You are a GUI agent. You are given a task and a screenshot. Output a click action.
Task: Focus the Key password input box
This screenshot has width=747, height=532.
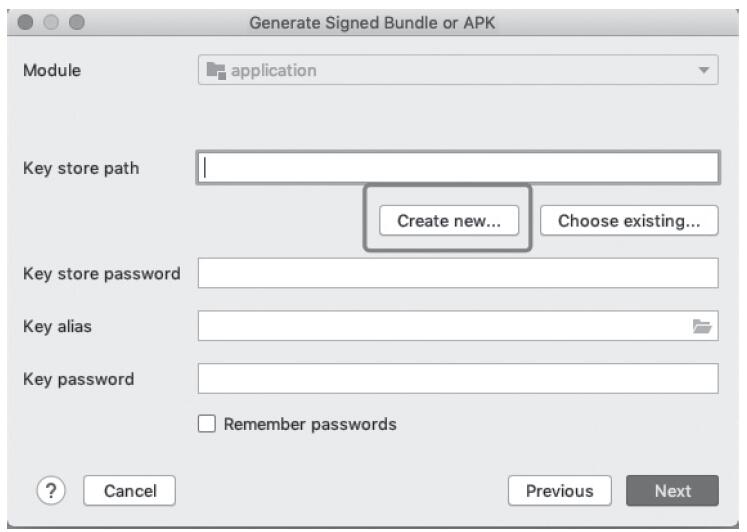457,379
